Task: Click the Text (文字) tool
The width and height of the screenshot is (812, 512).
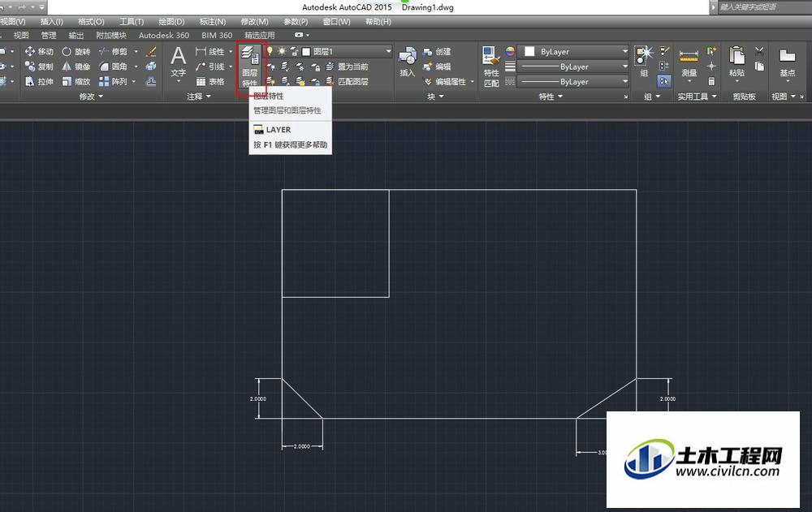Action: [178, 63]
